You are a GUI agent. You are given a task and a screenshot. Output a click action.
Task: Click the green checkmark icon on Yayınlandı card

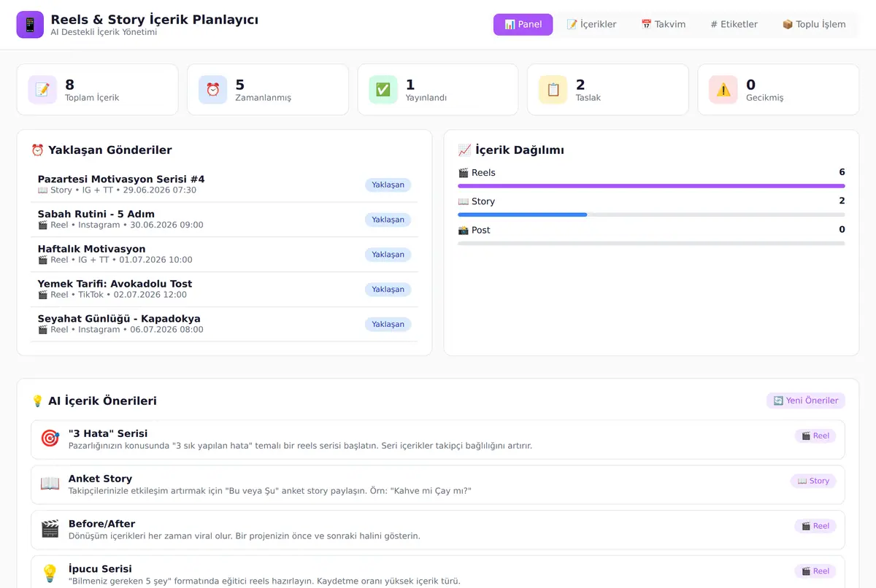[x=383, y=90]
